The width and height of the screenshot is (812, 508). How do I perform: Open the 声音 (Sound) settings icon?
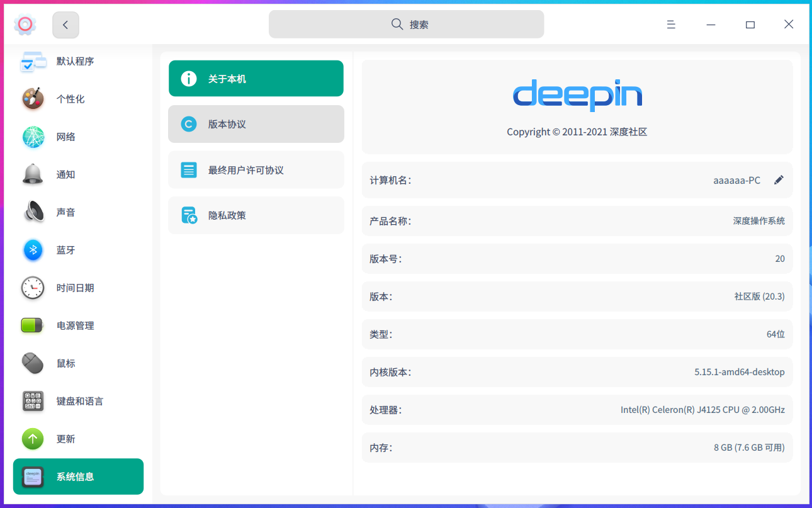click(33, 212)
